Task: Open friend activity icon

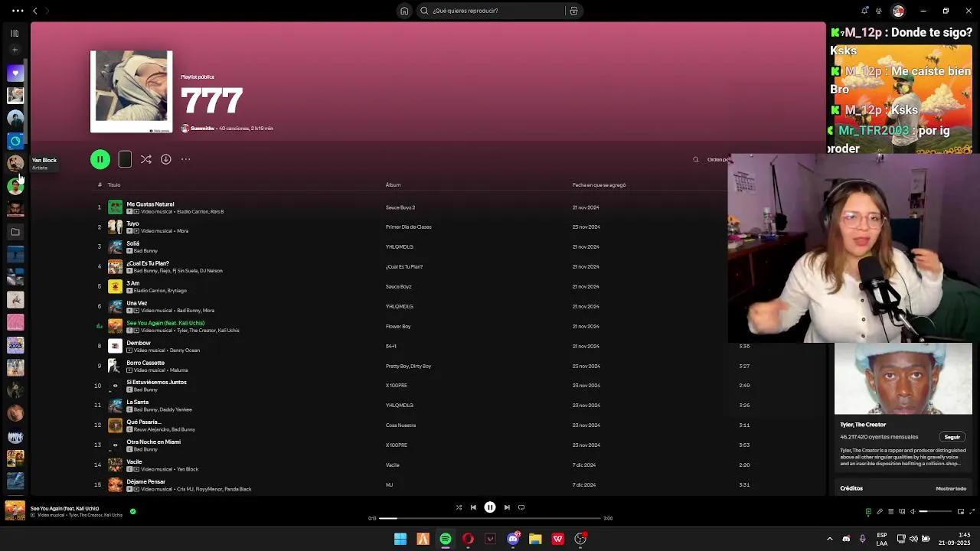Action: coord(879,11)
